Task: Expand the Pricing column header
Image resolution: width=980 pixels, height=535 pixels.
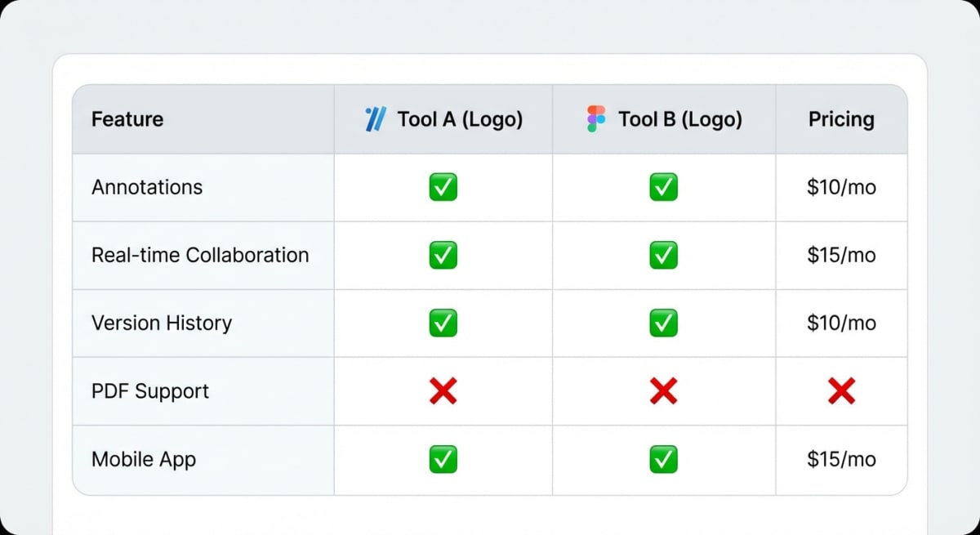Action: tap(841, 118)
